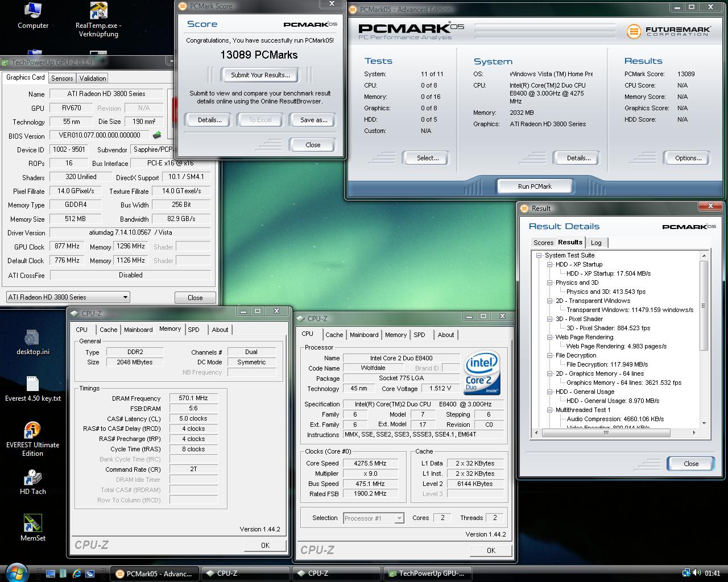This screenshot has height=582, width=728.
Task: Click the Result tree vertical scrollbar thumb
Action: [704, 306]
